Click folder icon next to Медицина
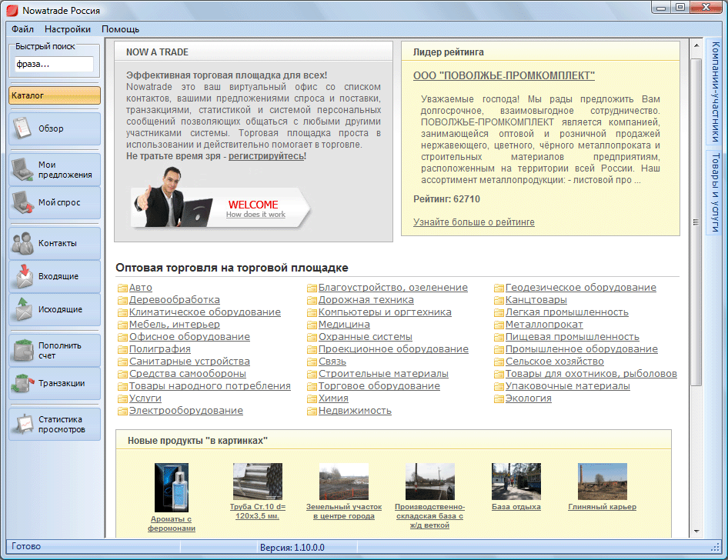Screen dimensions: 728x560 [x=312, y=325]
